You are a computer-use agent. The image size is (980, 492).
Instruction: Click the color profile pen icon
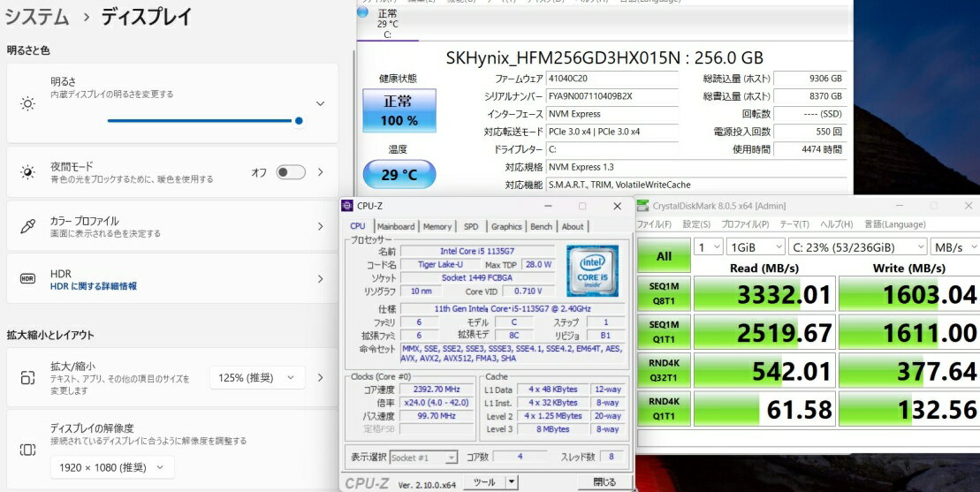28,227
